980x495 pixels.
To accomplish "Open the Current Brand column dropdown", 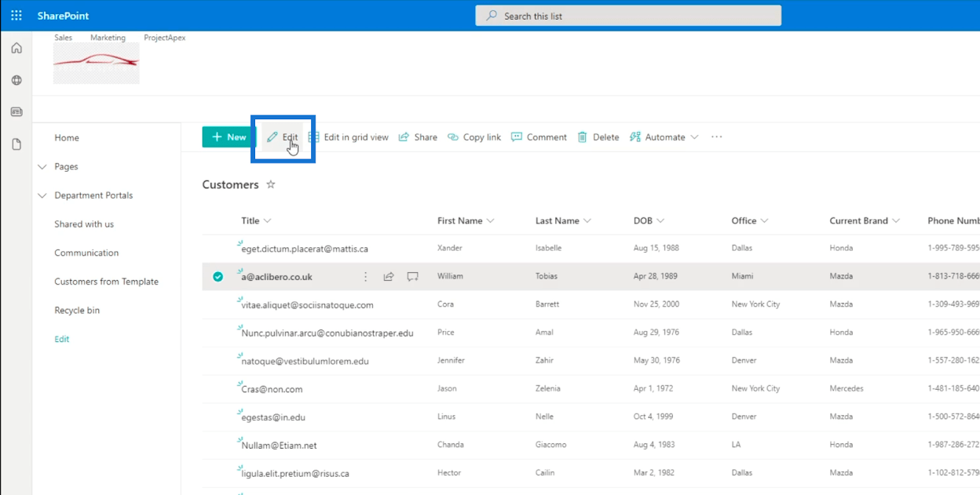I will tap(865, 220).
